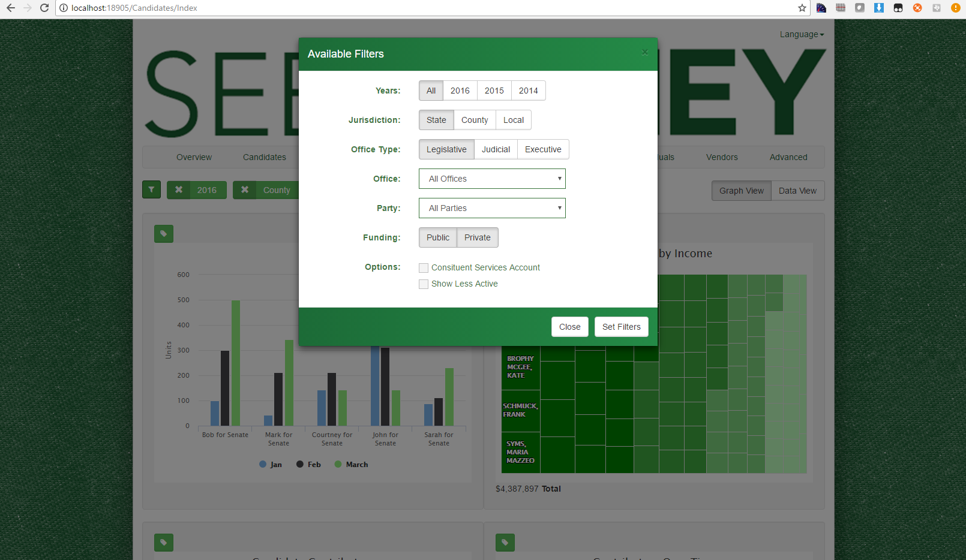Switch to the Vendors tab
This screenshot has width=966, height=560.
722,157
